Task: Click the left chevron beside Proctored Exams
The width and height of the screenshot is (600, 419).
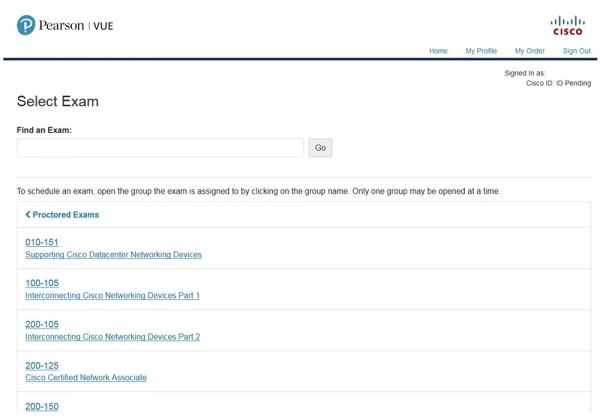Action: pyautogui.click(x=28, y=215)
